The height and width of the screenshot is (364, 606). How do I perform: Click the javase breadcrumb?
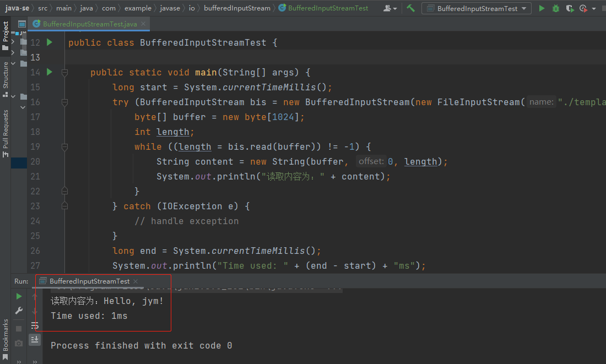click(x=170, y=8)
